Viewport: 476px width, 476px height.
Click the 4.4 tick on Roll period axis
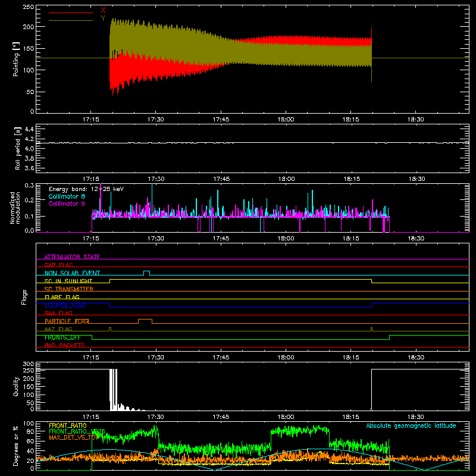[x=29, y=129]
